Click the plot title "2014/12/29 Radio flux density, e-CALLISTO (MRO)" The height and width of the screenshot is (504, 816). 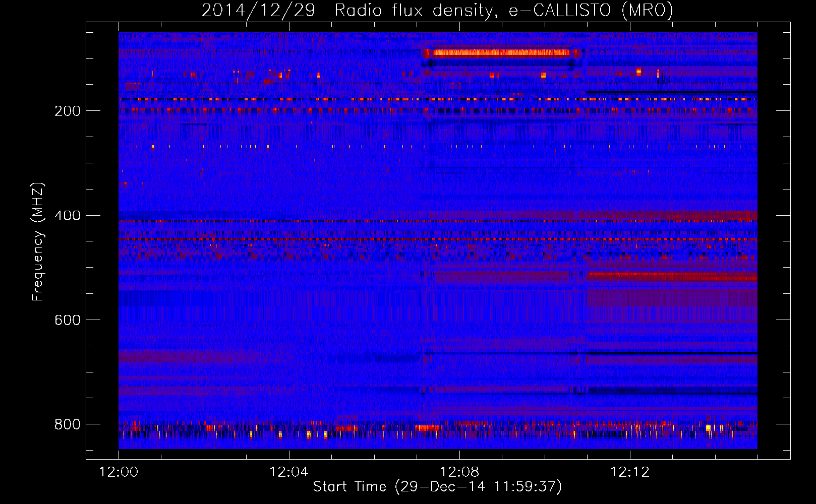(x=437, y=10)
